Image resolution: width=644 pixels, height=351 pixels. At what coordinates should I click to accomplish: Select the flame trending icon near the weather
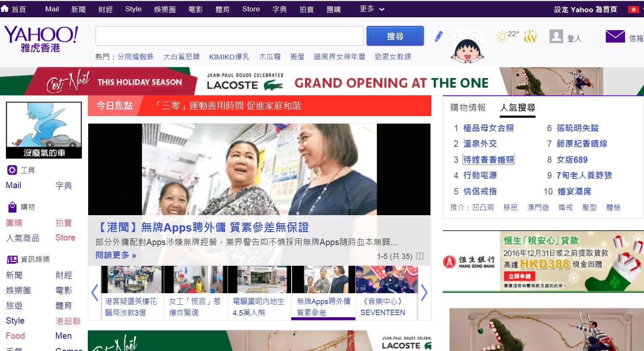[530, 36]
